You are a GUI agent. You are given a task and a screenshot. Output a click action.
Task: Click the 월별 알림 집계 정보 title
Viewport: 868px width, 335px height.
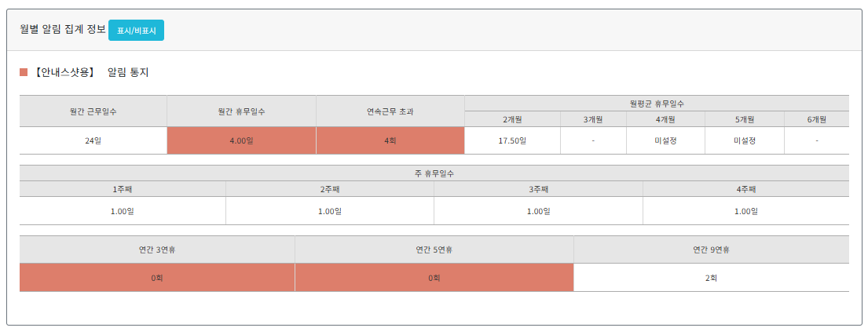[x=62, y=29]
